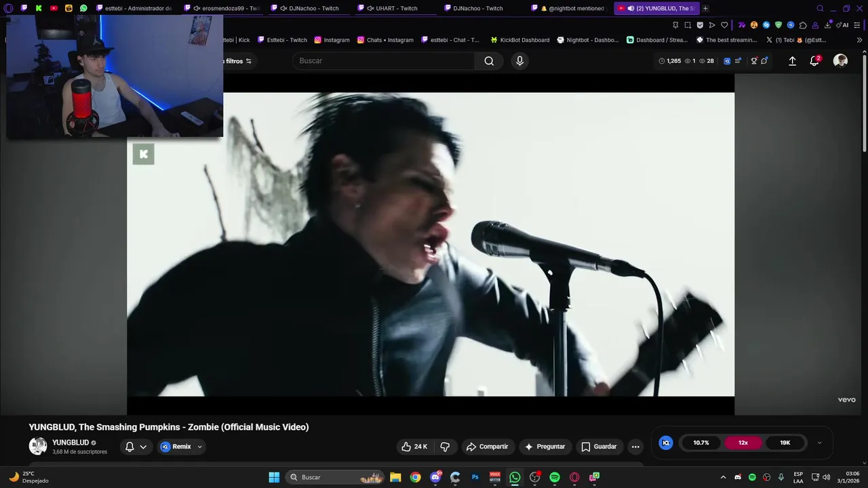Expand the vidIQ stats panel chevron
This screenshot has width=868, height=488.
819,443
